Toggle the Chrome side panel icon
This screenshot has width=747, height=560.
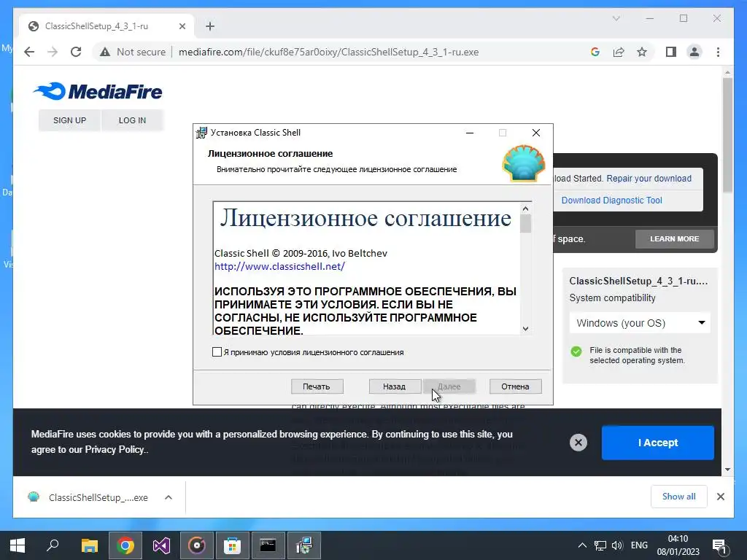click(x=671, y=52)
